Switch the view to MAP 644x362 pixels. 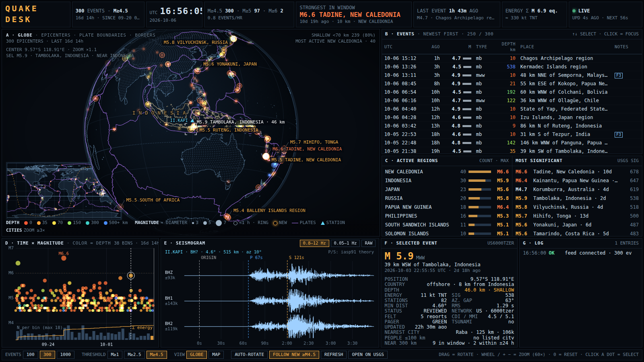pyautogui.click(x=216, y=354)
